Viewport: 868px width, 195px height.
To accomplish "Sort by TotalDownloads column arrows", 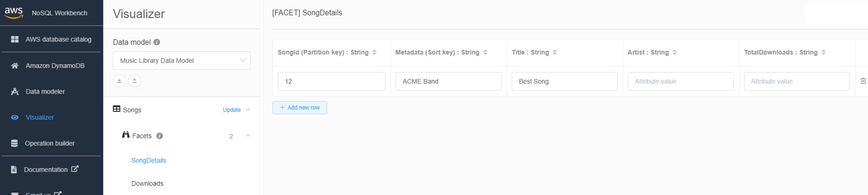I will (824, 52).
